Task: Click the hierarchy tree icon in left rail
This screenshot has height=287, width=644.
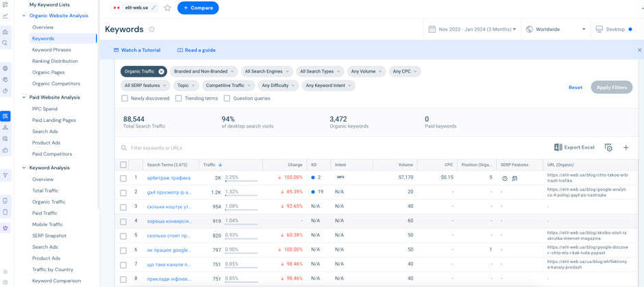Action: [5, 127]
